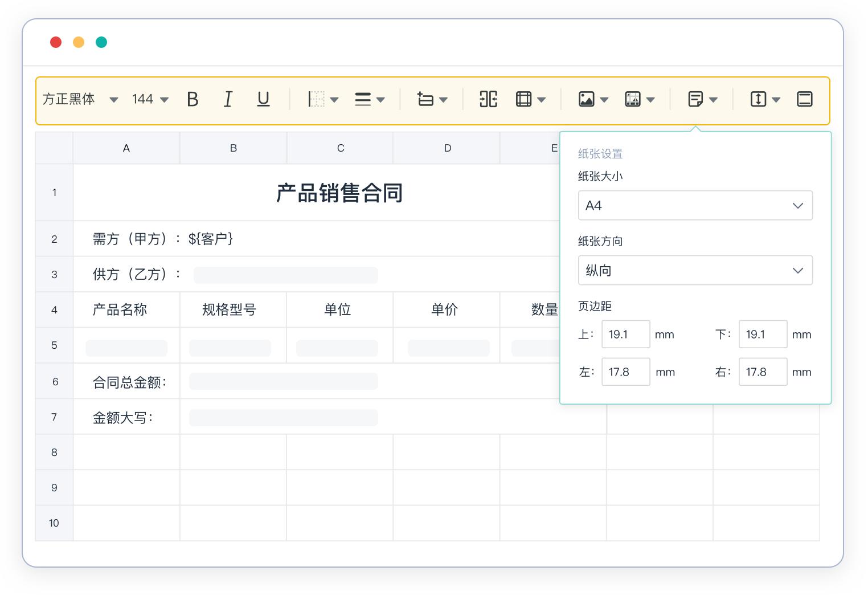This screenshot has height=595, width=868.
Task: Select column B header
Action: click(x=234, y=148)
